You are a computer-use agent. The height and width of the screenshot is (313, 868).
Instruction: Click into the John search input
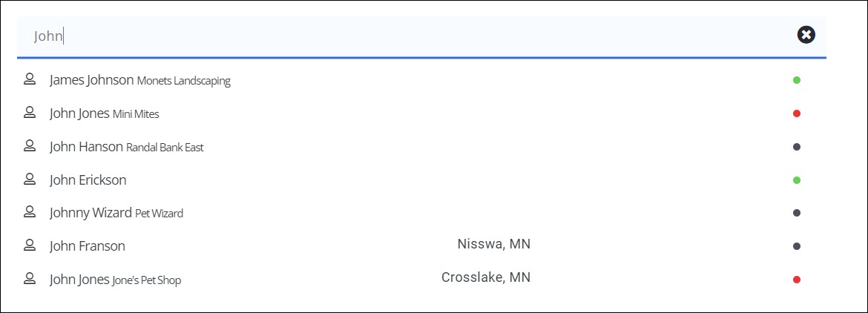[371, 36]
